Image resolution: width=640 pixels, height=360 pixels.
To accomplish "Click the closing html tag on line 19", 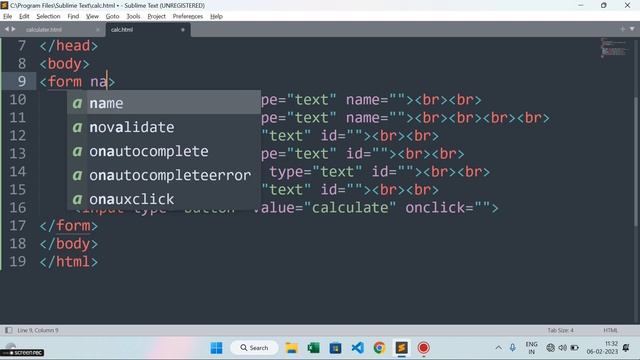I will pos(69,262).
